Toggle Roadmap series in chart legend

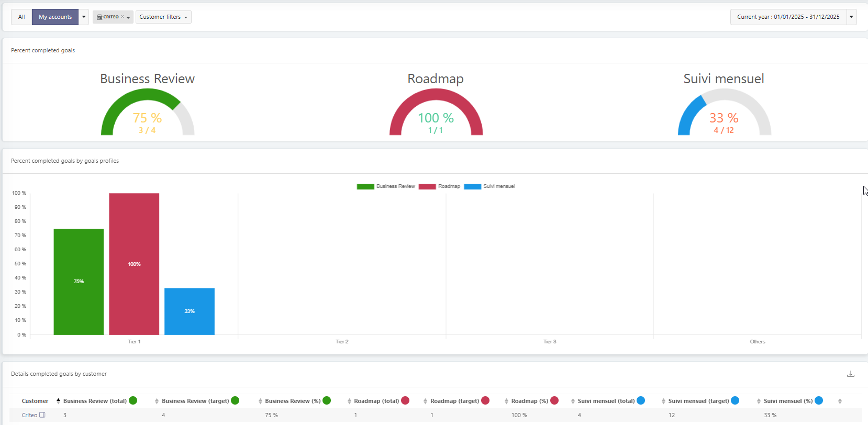[x=439, y=186]
